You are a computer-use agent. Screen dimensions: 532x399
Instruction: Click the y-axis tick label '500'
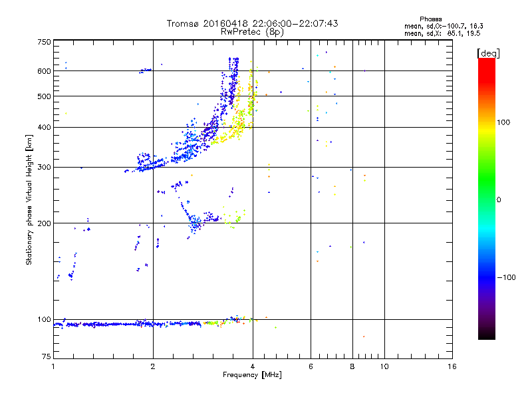point(44,96)
